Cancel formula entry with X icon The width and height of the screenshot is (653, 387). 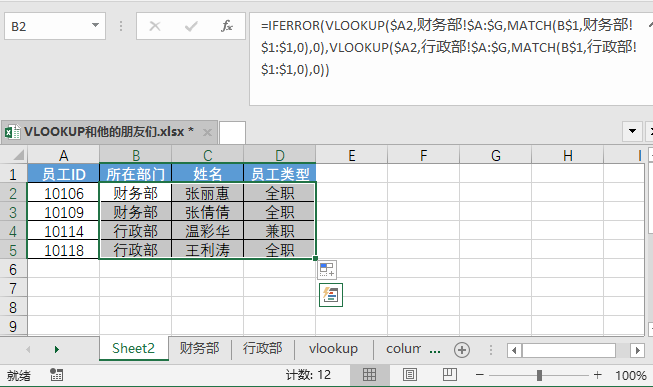[155, 26]
